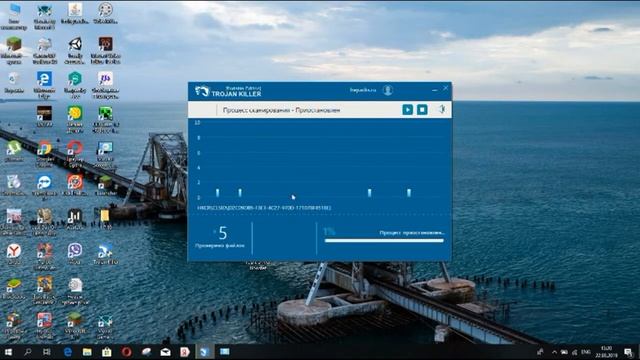The height and width of the screenshot is (360, 640).
Task: Stop the scan with the stop button
Action: 422,109
